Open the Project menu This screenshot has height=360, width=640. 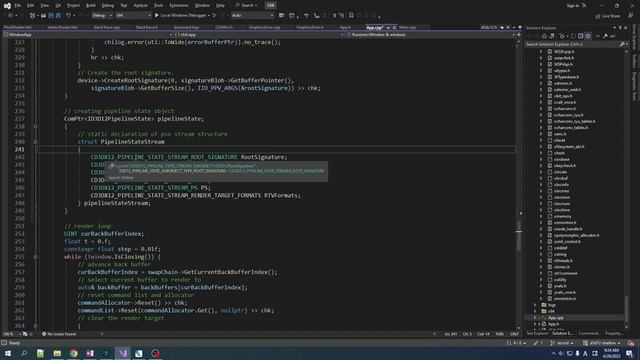[73, 6]
